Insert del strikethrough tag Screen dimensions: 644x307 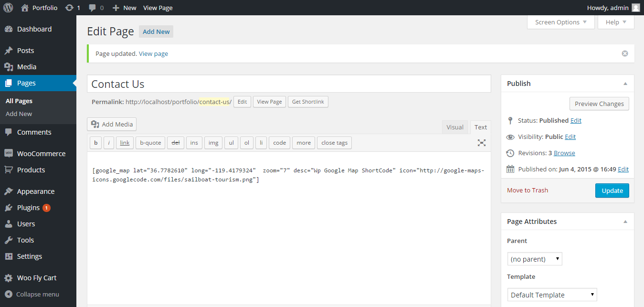pos(176,143)
